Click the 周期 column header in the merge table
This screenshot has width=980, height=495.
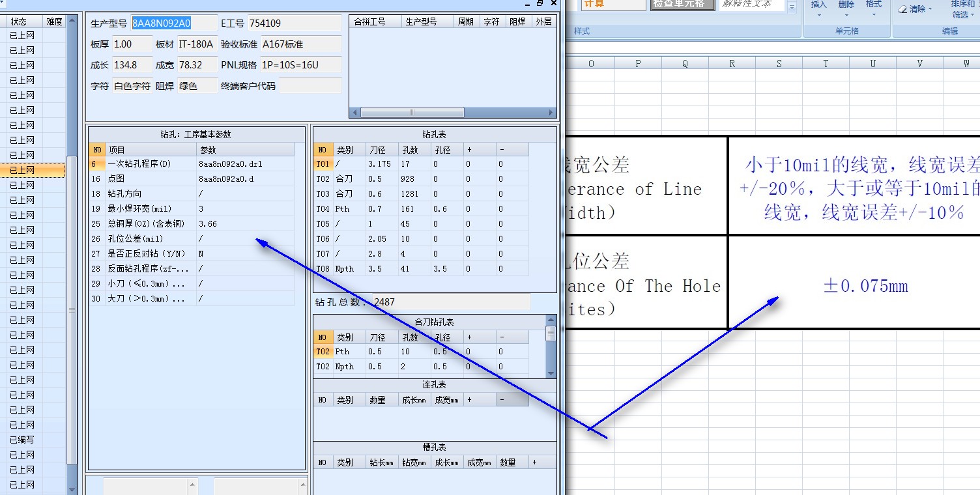tap(466, 21)
